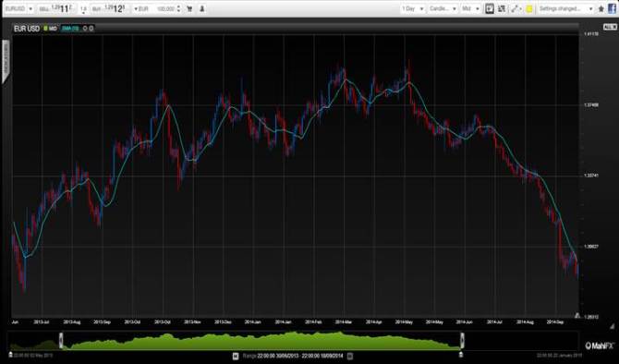
Task: Click the left range slider handle
Action: (61, 340)
